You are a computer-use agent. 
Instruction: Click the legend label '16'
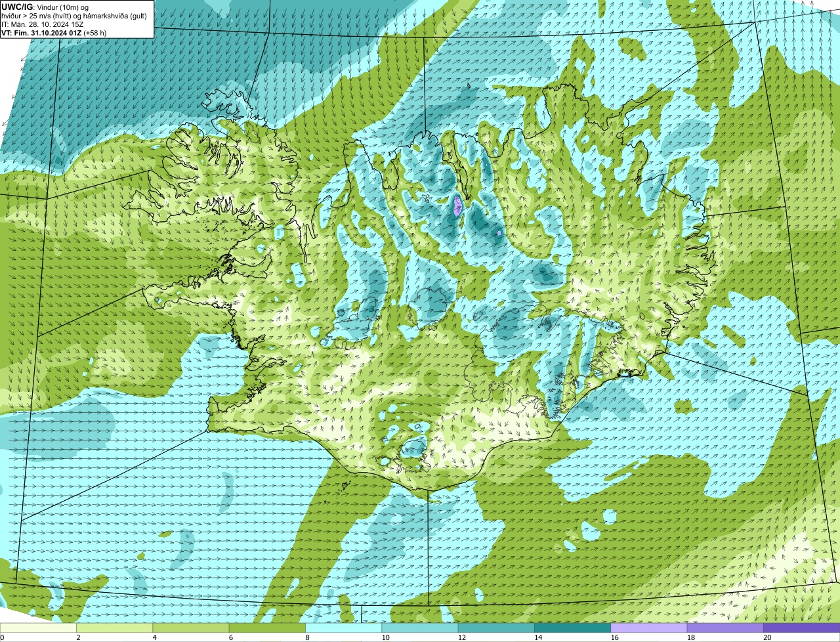pyautogui.click(x=614, y=637)
